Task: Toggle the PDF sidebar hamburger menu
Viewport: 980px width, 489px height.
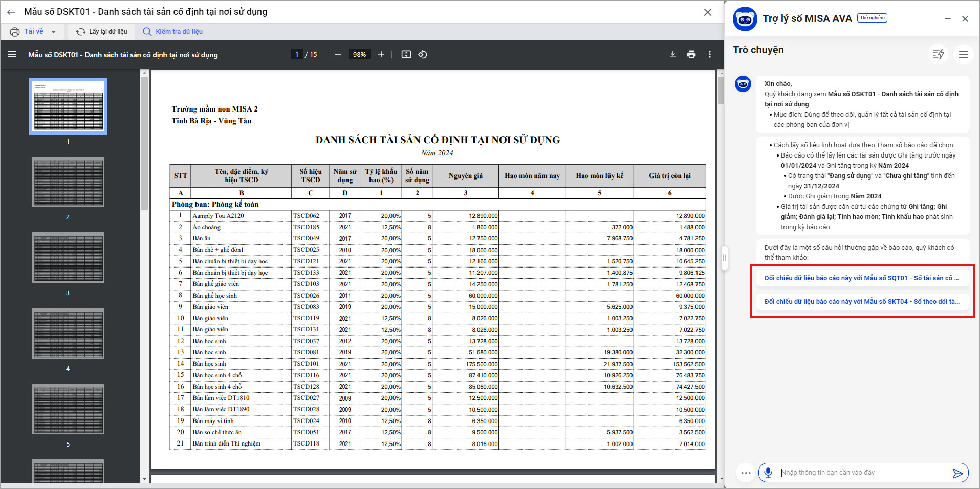Action: click(x=12, y=54)
